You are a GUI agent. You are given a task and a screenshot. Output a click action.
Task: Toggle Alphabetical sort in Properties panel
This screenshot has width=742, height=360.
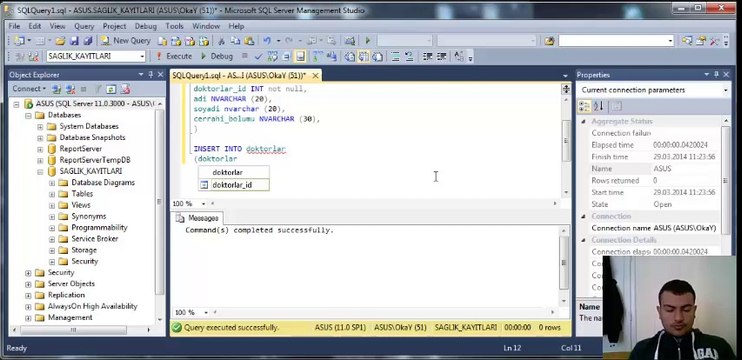pyautogui.click(x=599, y=106)
